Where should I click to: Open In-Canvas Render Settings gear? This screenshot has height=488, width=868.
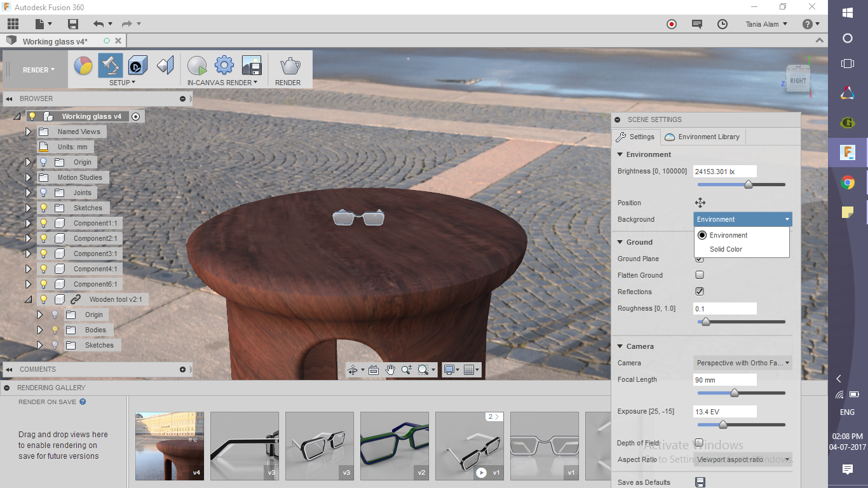click(224, 65)
